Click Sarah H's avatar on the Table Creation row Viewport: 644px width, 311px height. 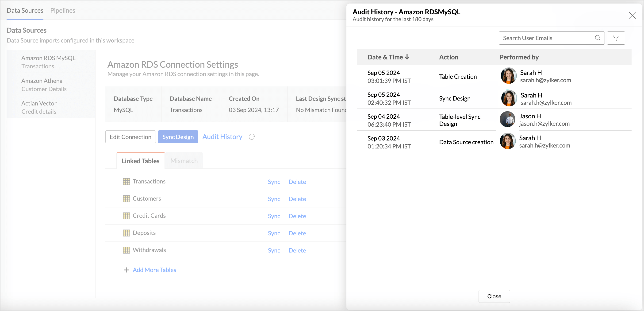pyautogui.click(x=509, y=76)
